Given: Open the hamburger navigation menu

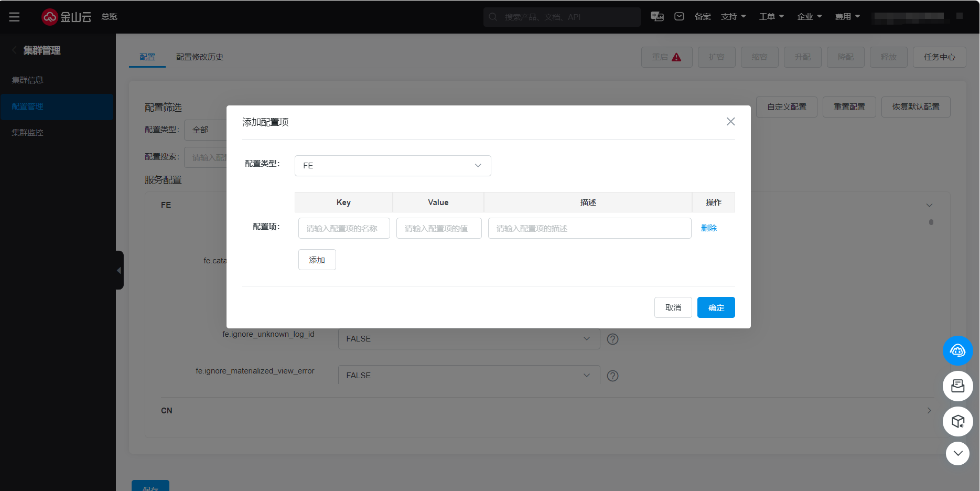Looking at the screenshot, I should pos(14,17).
